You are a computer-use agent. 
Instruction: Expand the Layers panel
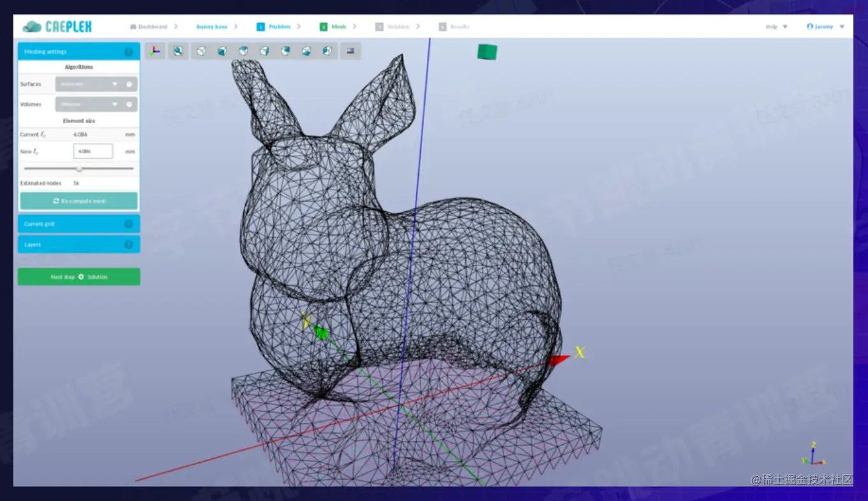click(x=79, y=244)
